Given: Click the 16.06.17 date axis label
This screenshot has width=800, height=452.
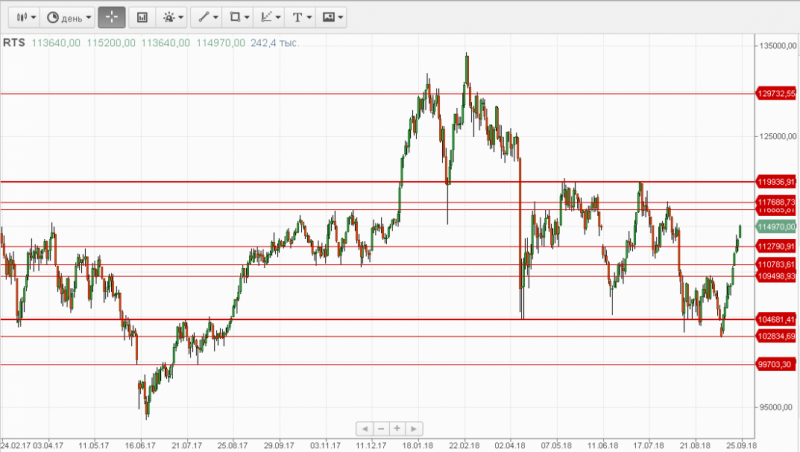Looking at the screenshot, I should (140, 445).
